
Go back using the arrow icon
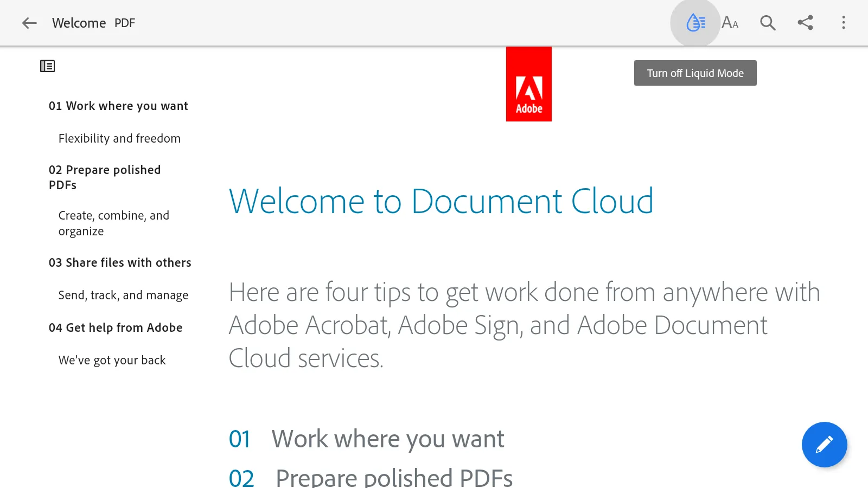pos(29,23)
